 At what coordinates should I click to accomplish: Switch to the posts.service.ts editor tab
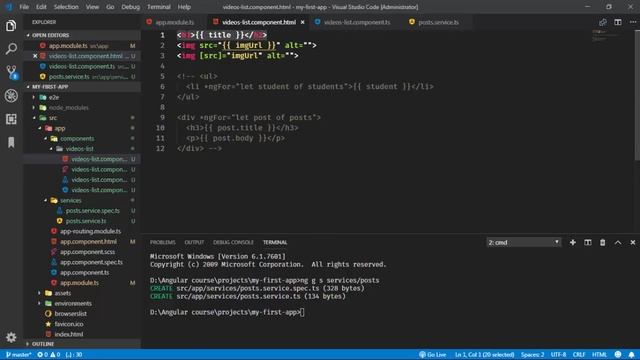click(438, 22)
